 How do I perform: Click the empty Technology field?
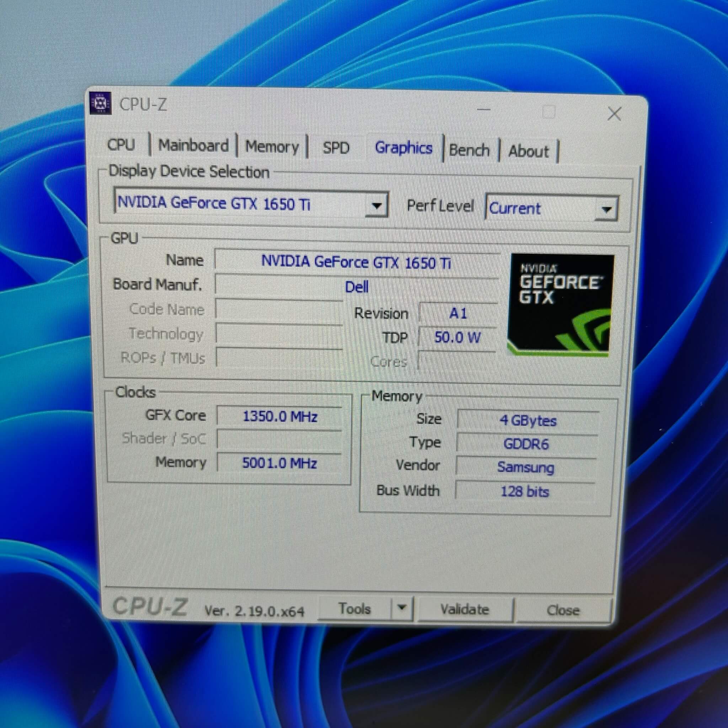click(279, 334)
